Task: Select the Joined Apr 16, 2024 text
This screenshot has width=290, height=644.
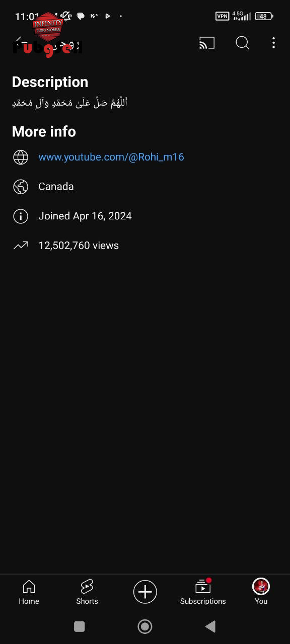Action: point(85,216)
